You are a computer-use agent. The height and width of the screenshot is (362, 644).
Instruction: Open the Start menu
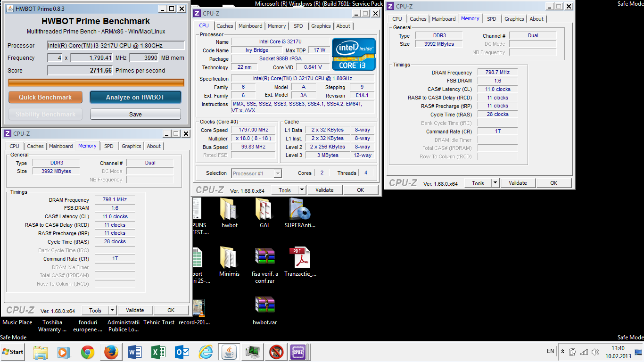tap(13, 352)
